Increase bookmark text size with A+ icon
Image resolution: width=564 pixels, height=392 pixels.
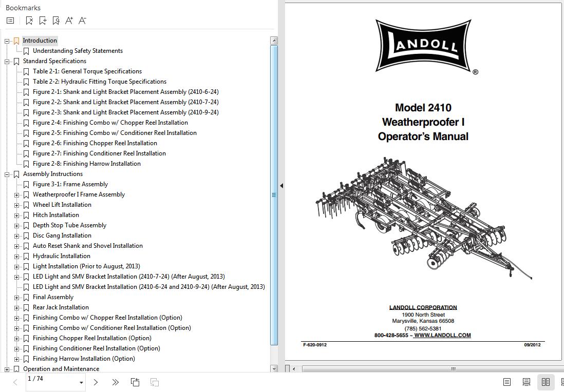point(69,21)
